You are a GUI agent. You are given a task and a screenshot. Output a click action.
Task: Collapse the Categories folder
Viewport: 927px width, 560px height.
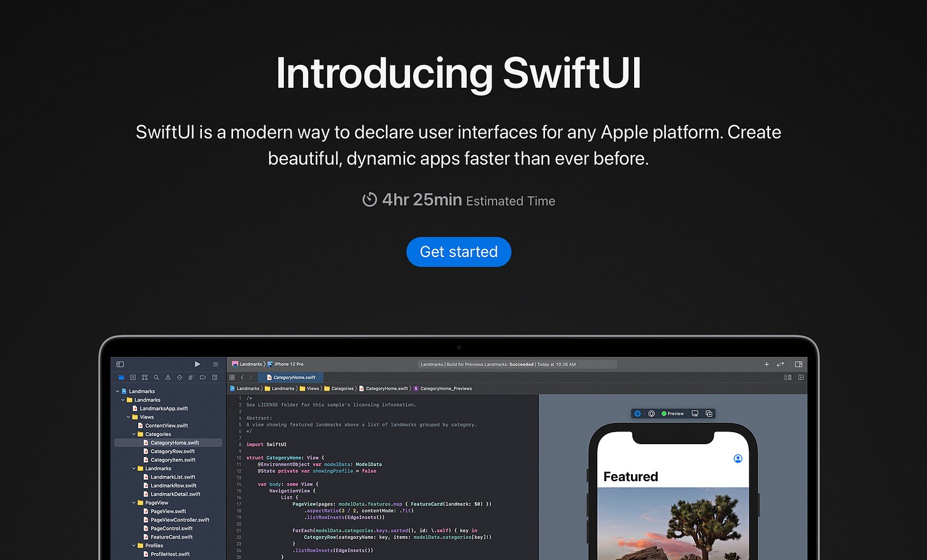click(134, 435)
